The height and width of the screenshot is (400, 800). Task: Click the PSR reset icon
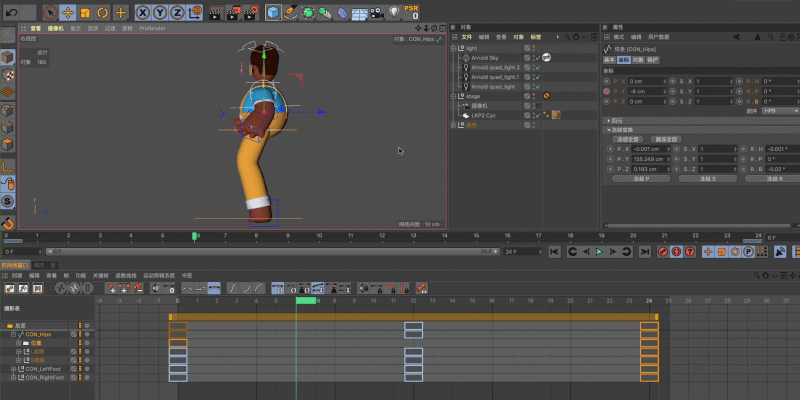click(x=412, y=12)
